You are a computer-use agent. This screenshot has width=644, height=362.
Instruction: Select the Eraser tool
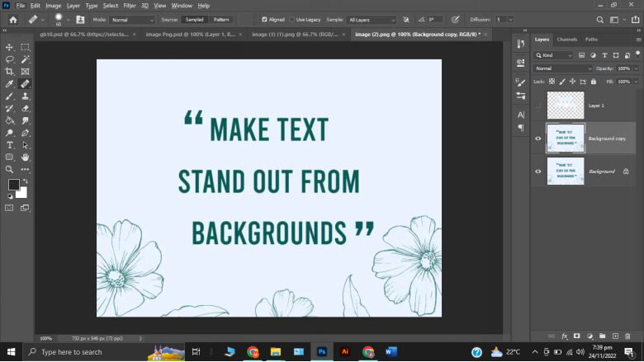pyautogui.click(x=25, y=109)
